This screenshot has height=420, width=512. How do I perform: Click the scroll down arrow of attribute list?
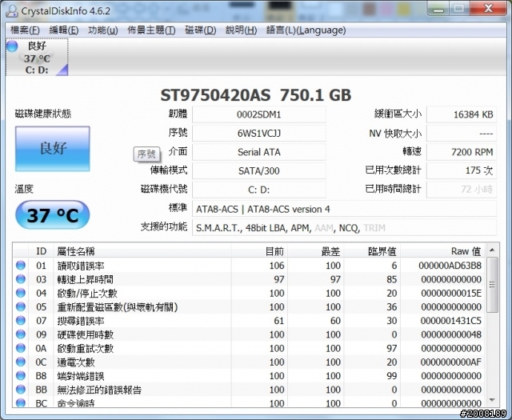click(x=493, y=400)
